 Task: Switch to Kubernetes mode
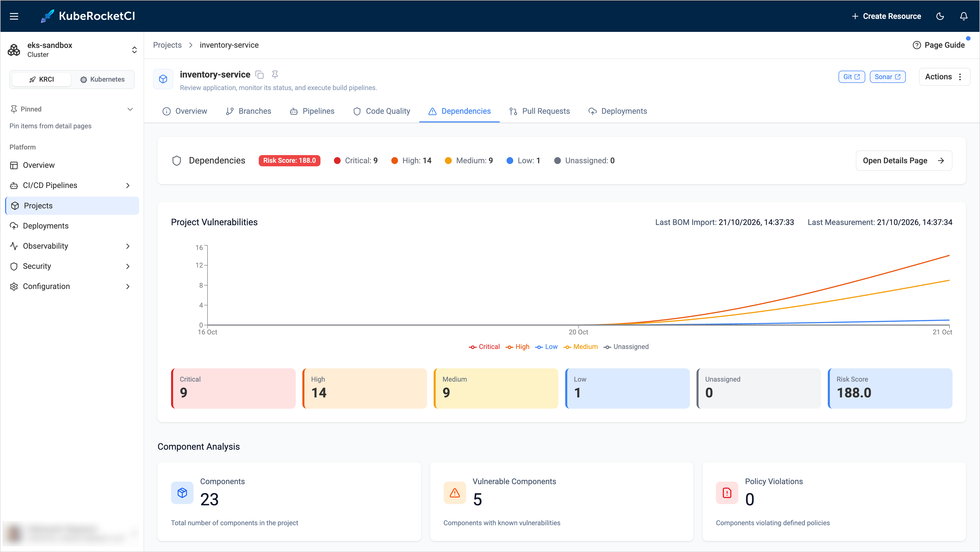click(103, 79)
